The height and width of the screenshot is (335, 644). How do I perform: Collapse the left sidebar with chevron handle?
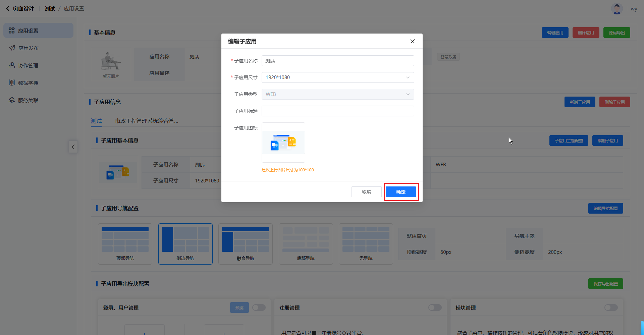(73, 147)
